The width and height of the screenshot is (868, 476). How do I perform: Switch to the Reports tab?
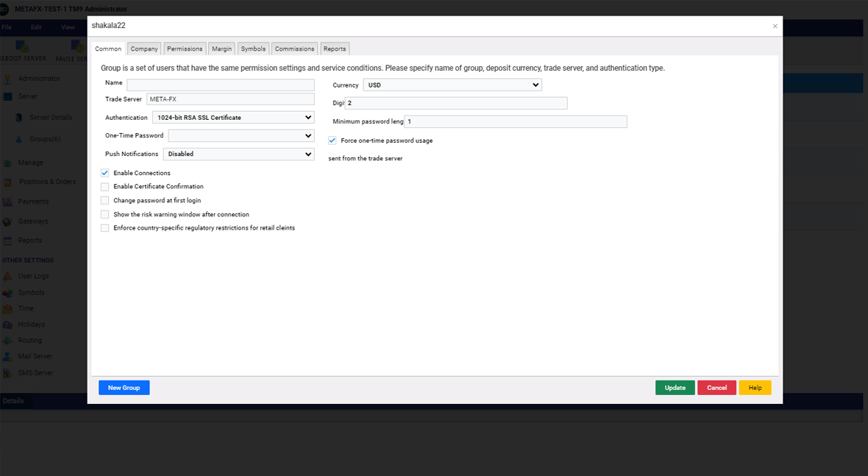click(x=335, y=49)
